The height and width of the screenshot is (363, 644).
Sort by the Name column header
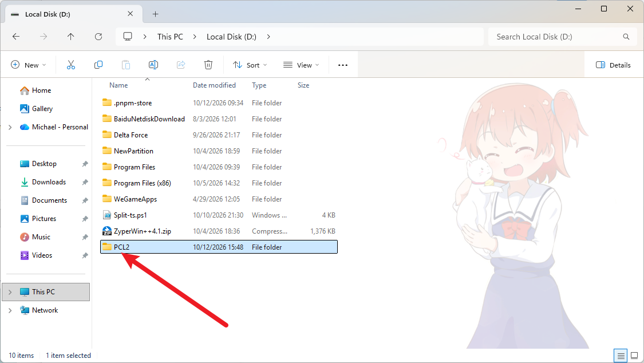[x=118, y=85]
